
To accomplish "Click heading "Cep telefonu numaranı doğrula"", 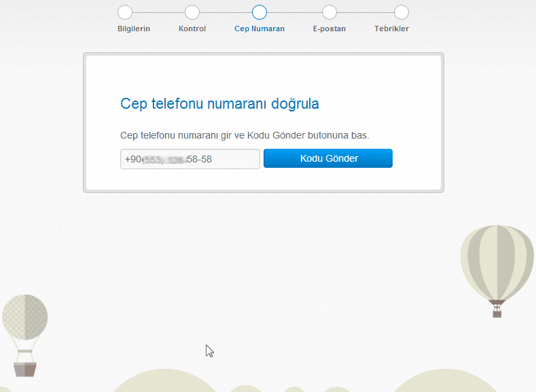I will tap(219, 103).
